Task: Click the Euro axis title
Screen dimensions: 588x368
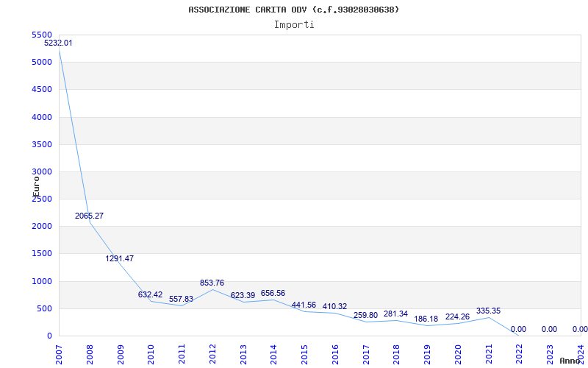Action: [36, 187]
